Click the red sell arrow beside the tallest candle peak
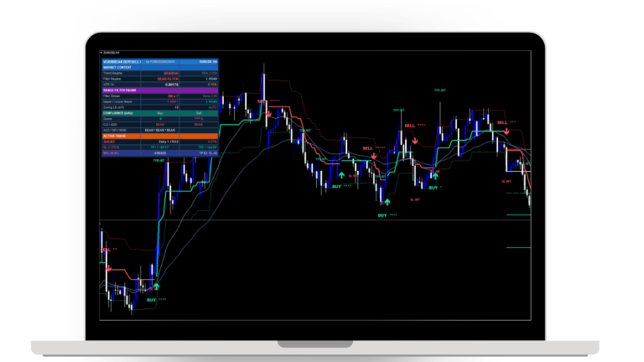 269,114
